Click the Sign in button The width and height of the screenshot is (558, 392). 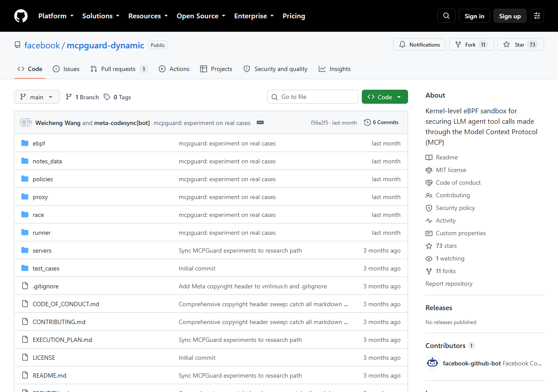point(474,16)
